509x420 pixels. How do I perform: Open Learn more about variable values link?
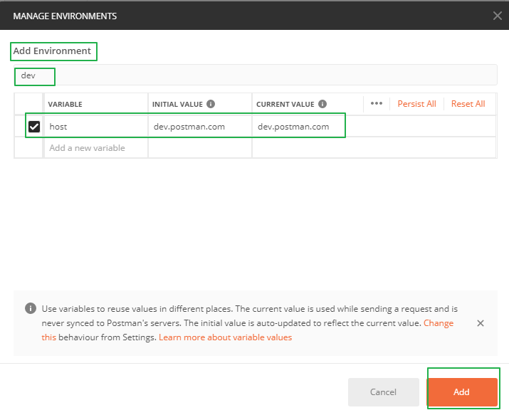225,337
